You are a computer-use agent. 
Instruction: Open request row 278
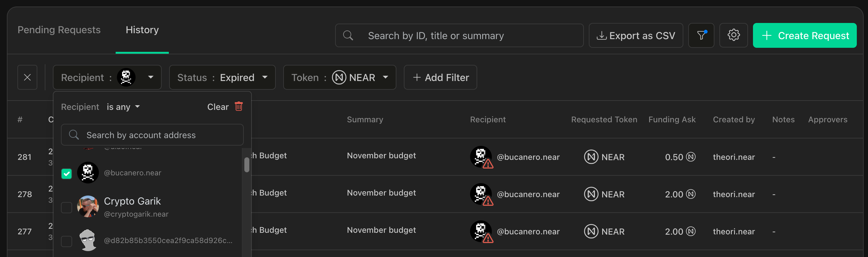435,194
